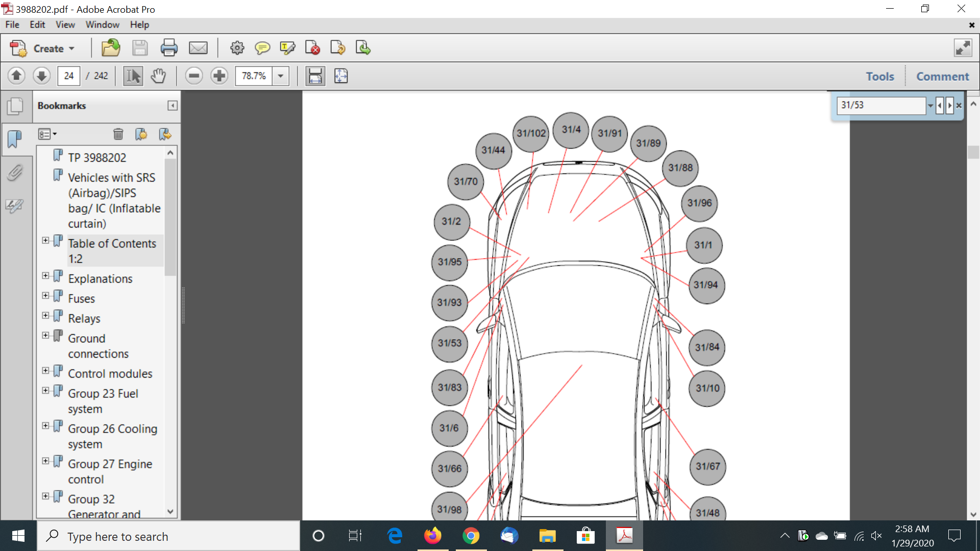Delete selected bookmark trash icon
Image resolution: width=980 pixels, height=551 pixels.
coord(118,134)
